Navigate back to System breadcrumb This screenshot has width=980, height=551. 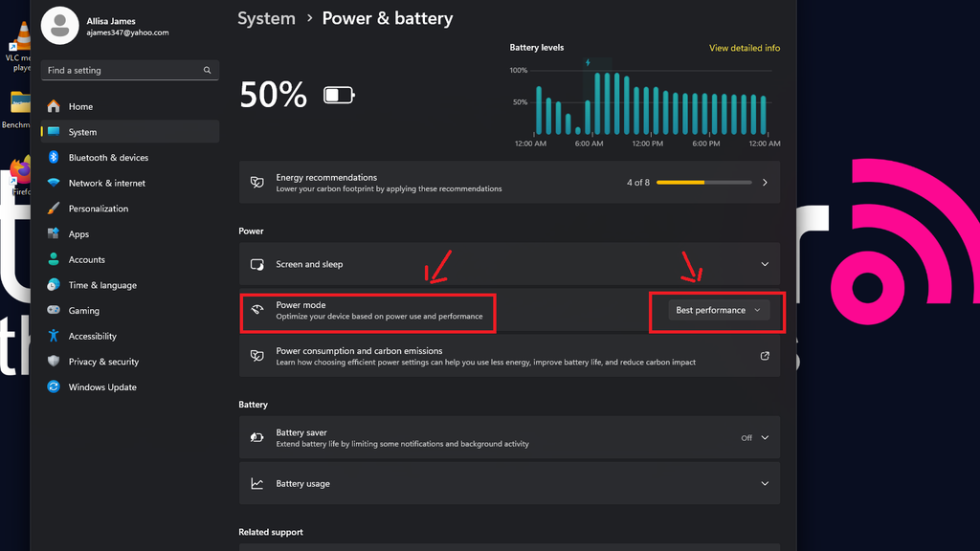tap(266, 18)
